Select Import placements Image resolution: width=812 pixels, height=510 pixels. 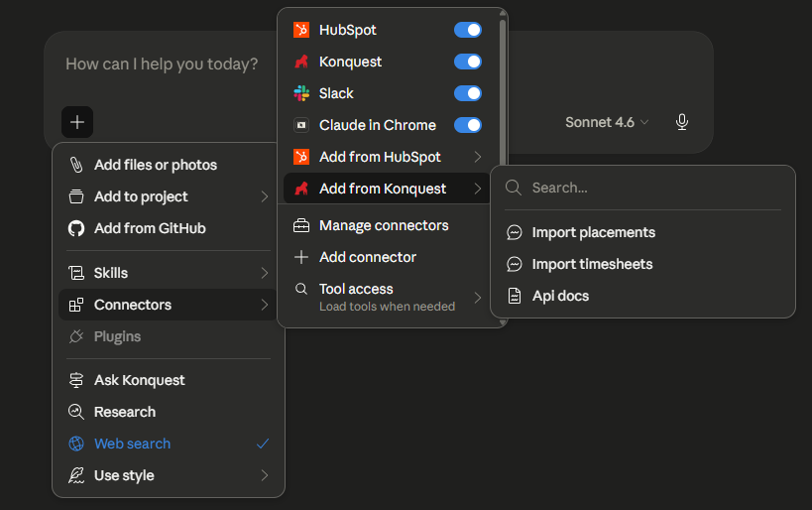pos(593,232)
